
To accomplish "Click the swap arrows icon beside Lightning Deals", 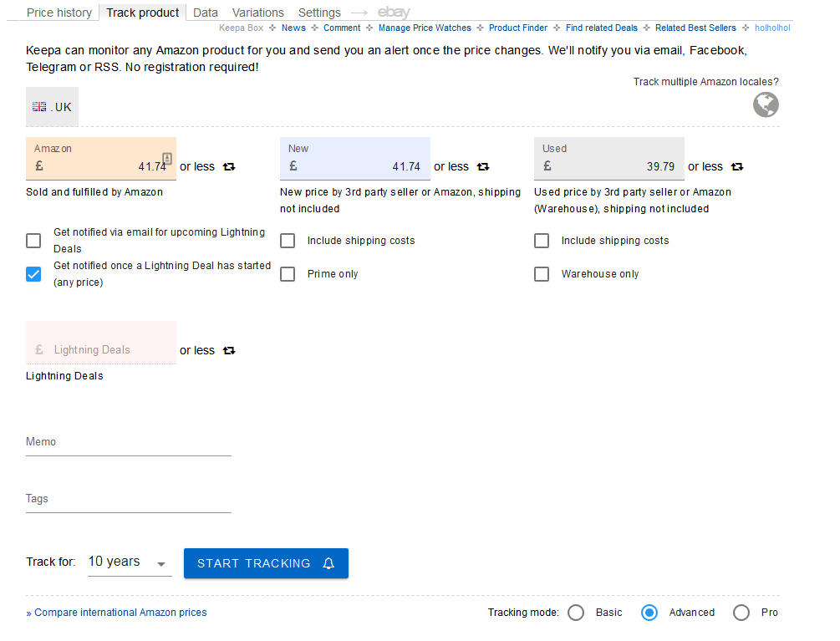I will [x=229, y=351].
